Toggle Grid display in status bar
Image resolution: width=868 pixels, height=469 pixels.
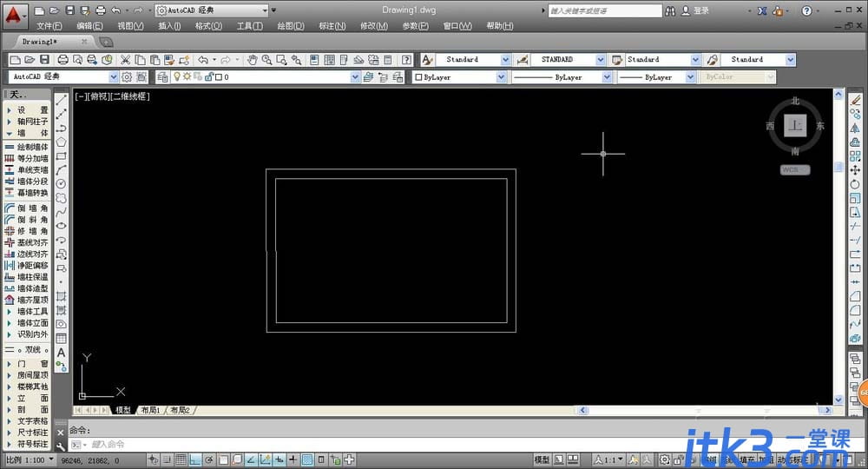coord(181,459)
